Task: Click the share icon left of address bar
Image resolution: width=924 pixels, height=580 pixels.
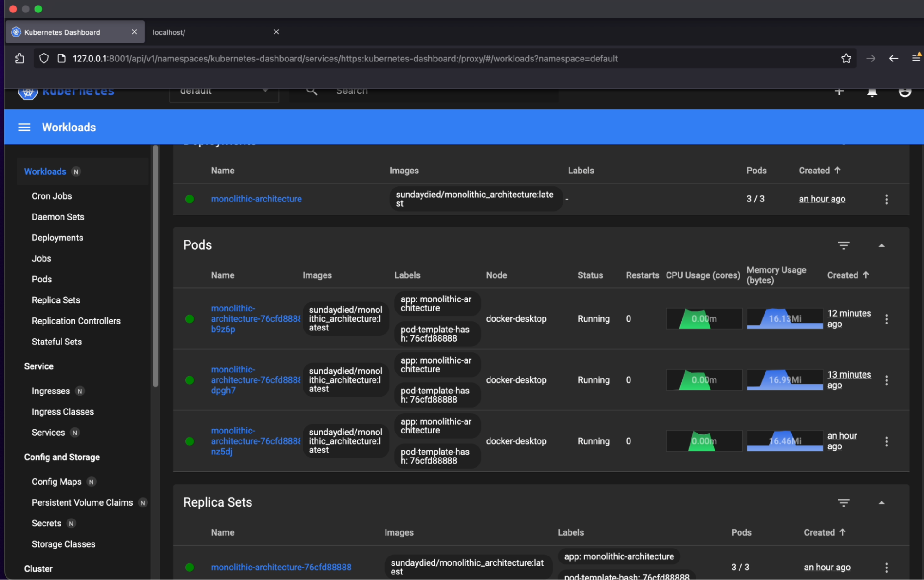Action: [x=19, y=58]
